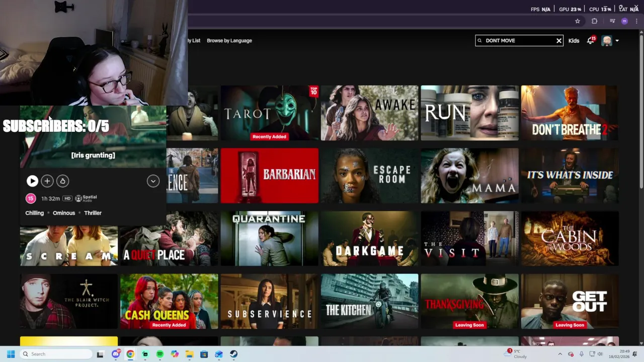Click the taskbar Search box

pyautogui.click(x=56, y=354)
